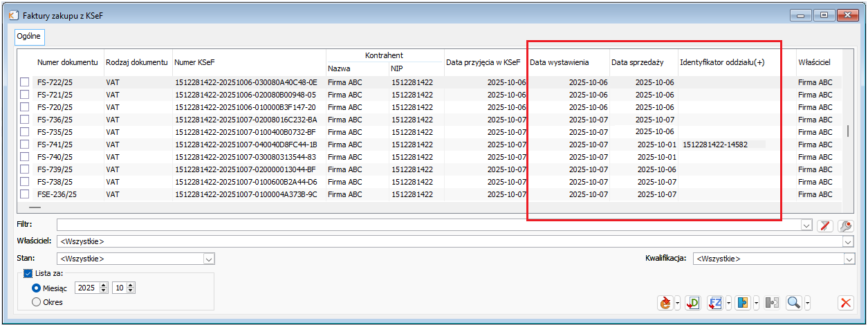Click the Kontrahent 'Nazwa' sub-header
This screenshot has width=868, height=325.
pos(357,68)
